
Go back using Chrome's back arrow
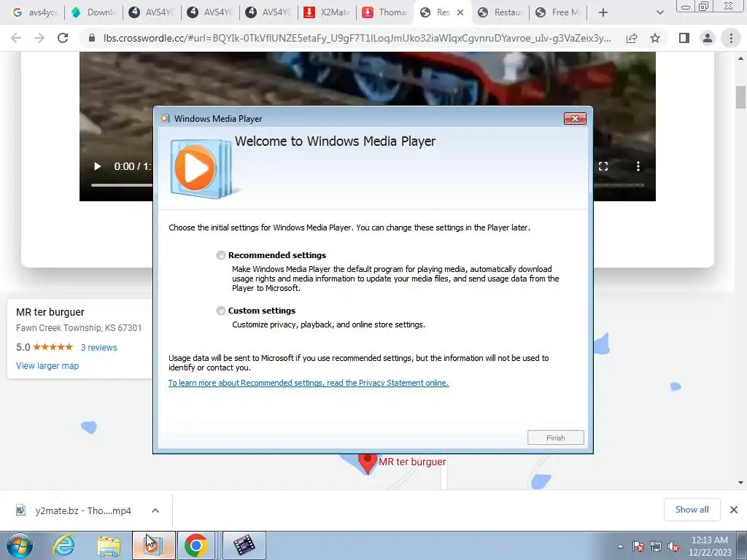pos(16,38)
